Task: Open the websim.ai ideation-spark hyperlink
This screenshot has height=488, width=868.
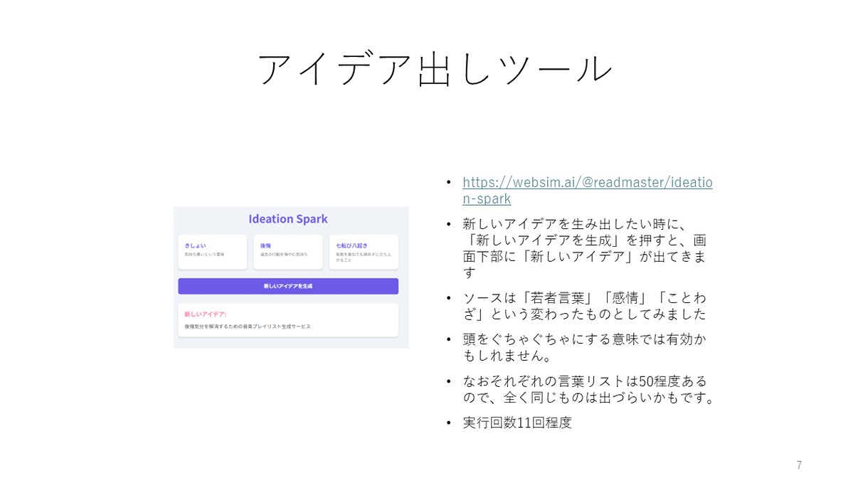Action: coord(588,190)
